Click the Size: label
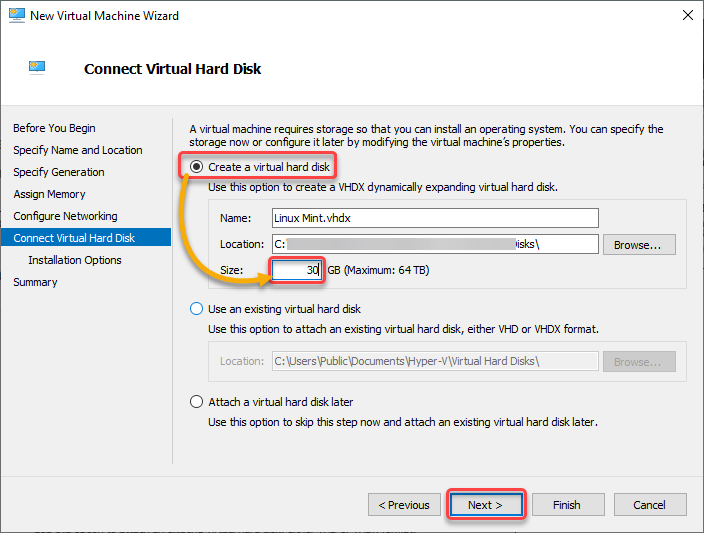 point(231,270)
